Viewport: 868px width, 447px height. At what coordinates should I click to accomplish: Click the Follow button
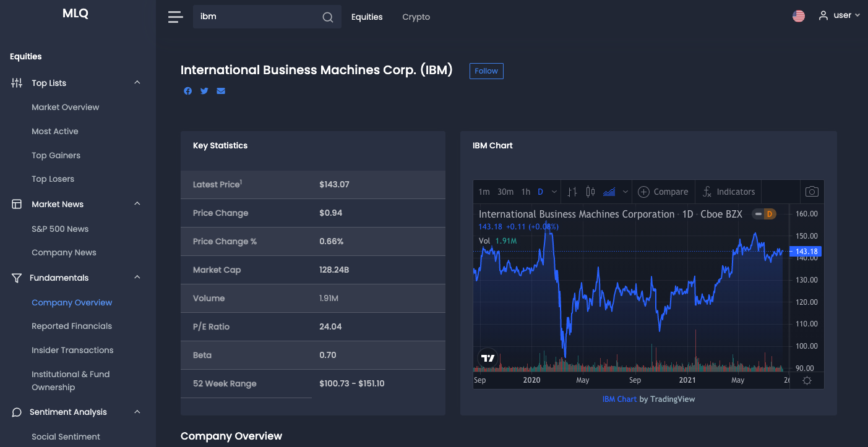coord(486,71)
